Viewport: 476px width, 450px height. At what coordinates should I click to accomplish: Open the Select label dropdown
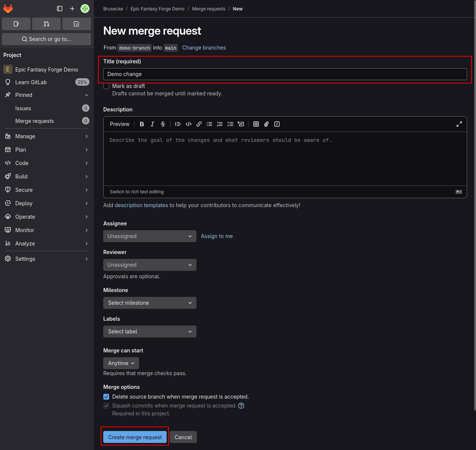[x=150, y=332]
